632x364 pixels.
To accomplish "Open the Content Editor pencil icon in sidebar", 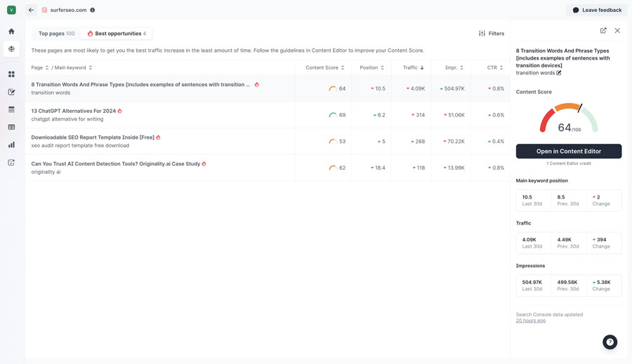I will (x=11, y=92).
